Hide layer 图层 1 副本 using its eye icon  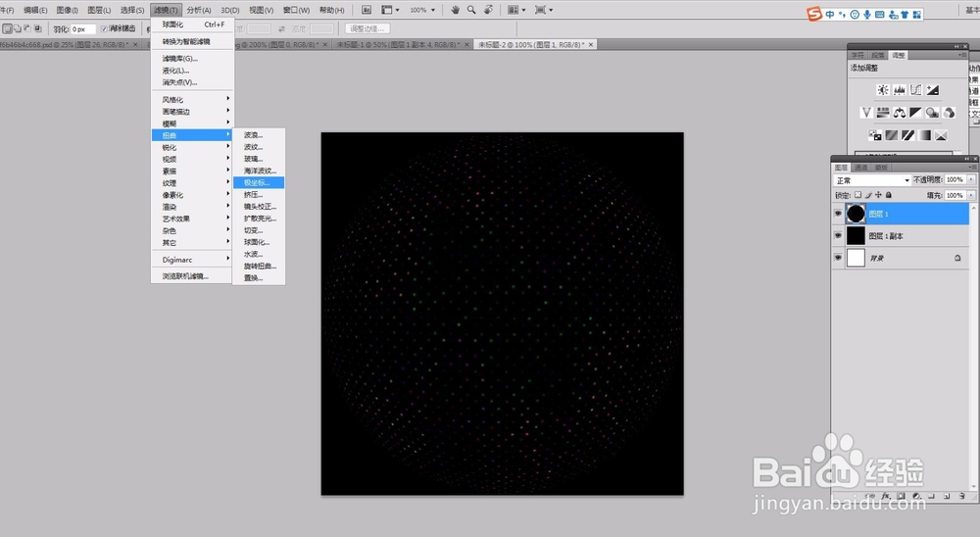coord(838,236)
